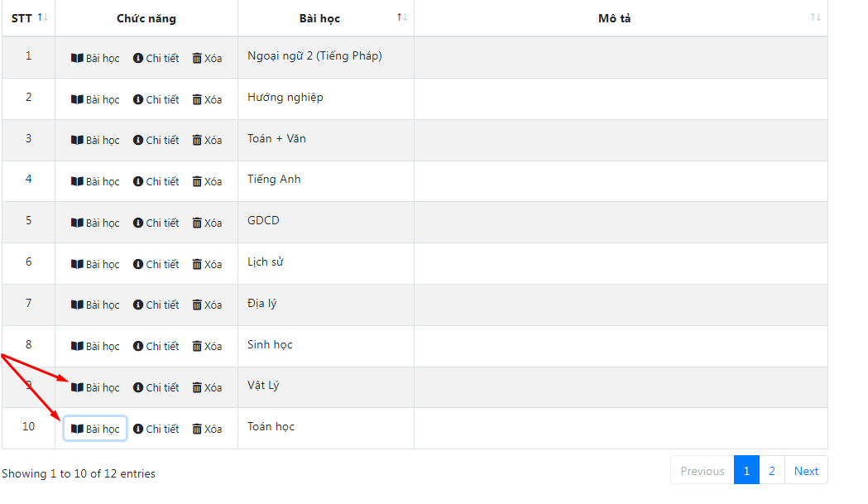Click the Previous pagination button
This screenshot has width=868, height=504.
click(703, 471)
